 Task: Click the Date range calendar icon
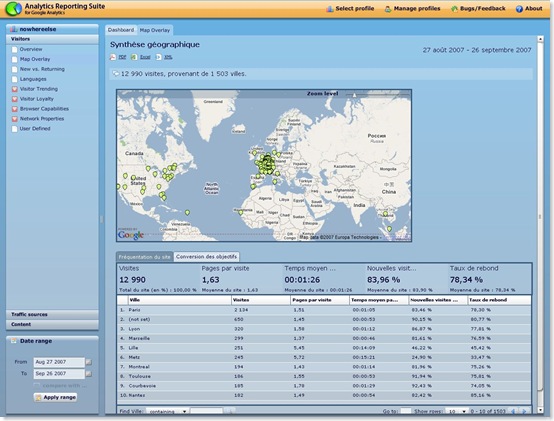click(x=14, y=341)
